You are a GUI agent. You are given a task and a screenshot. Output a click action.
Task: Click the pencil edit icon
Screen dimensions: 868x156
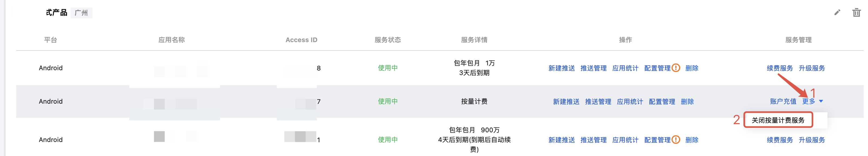click(837, 13)
